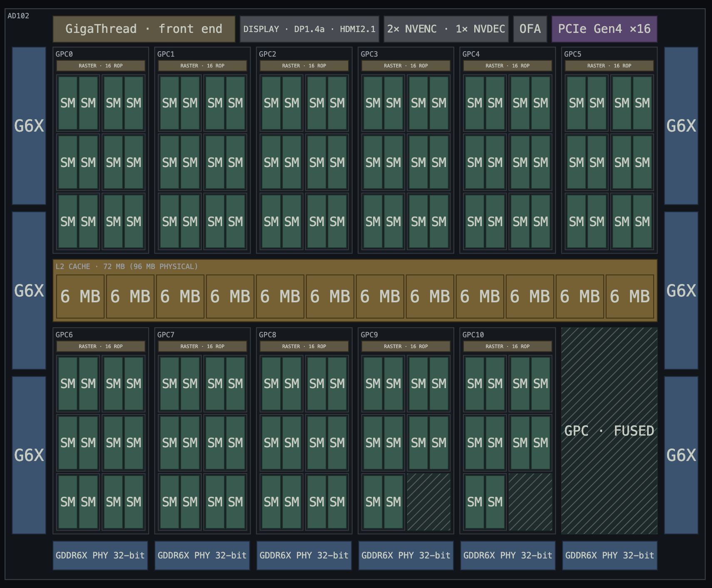This screenshot has height=588, width=712.
Task: Click the GPC9 label
Action: tap(369, 335)
